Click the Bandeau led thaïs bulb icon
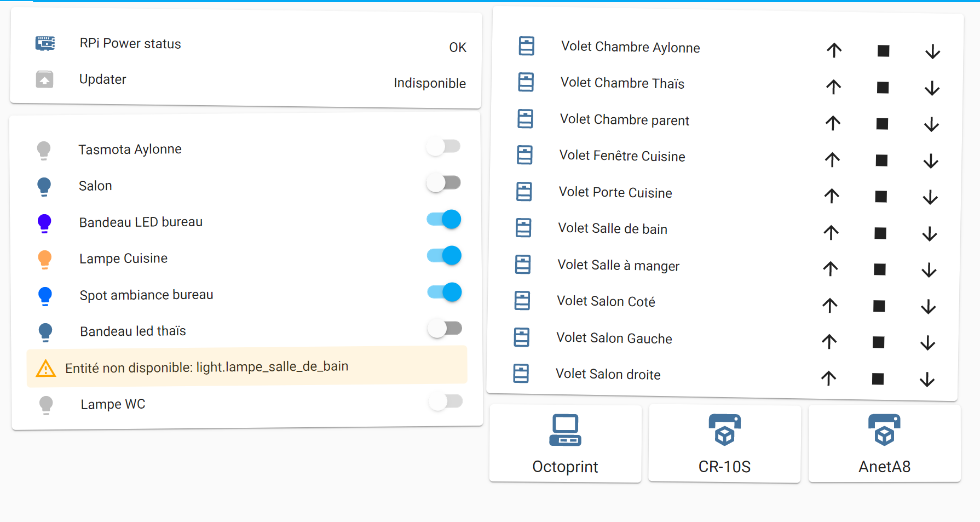980x522 pixels. pyautogui.click(x=45, y=332)
